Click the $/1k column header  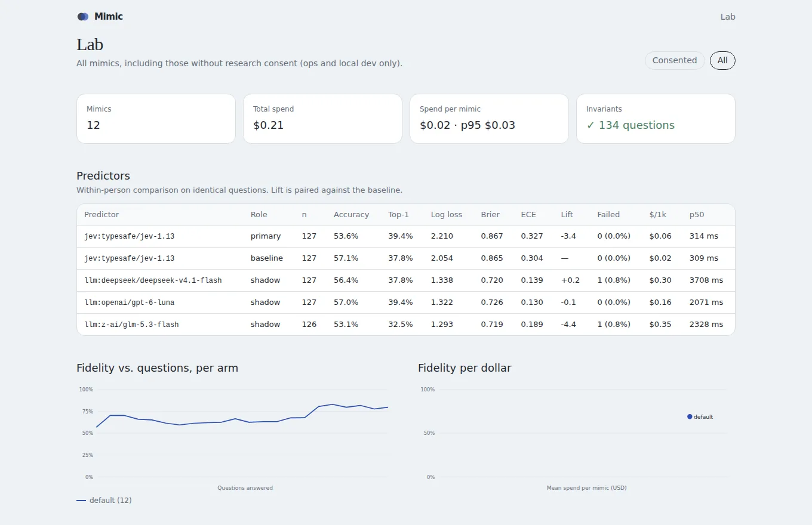click(657, 215)
